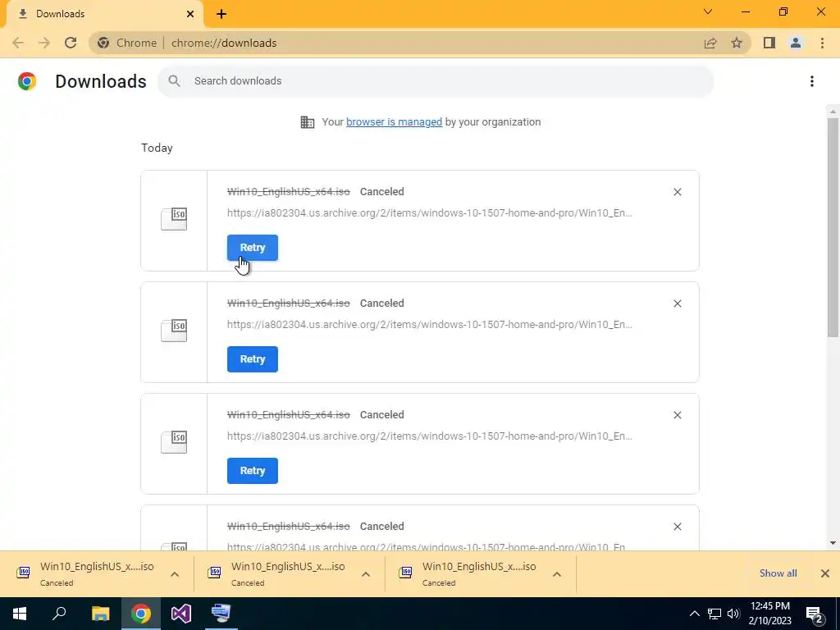Remove the third canceled download from list
Screen dimensions: 840x630
[x=677, y=414]
